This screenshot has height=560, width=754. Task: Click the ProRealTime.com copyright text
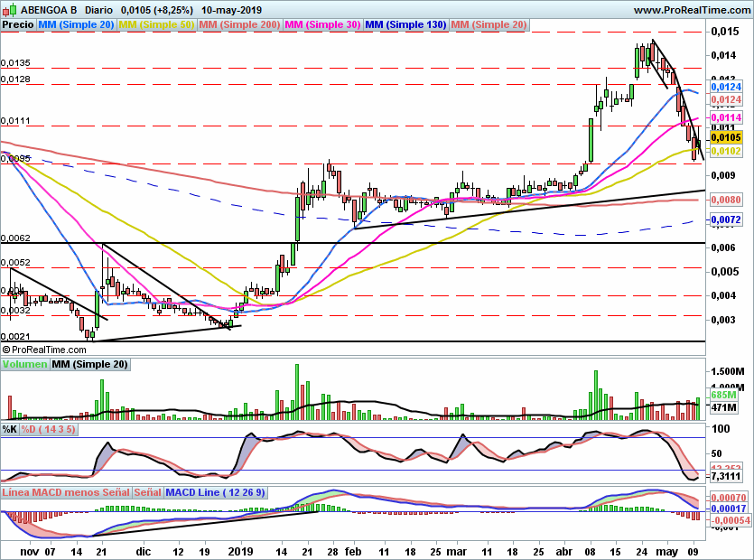coord(44,350)
